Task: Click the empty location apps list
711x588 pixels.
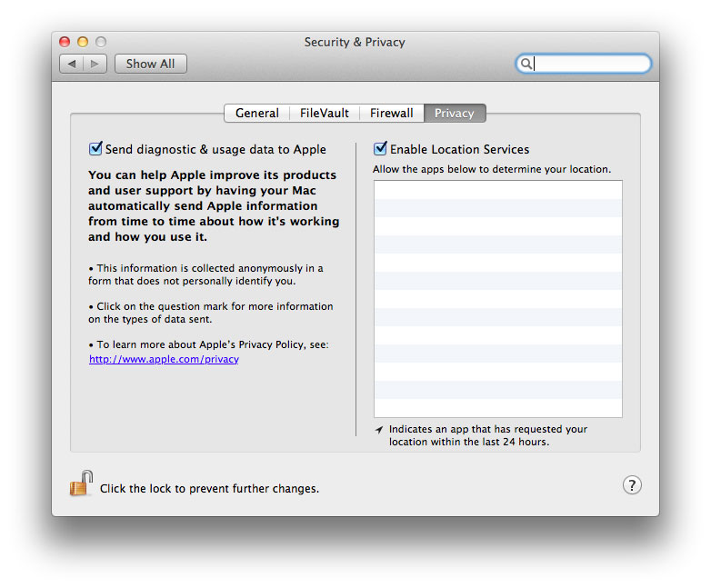Action: coord(498,299)
